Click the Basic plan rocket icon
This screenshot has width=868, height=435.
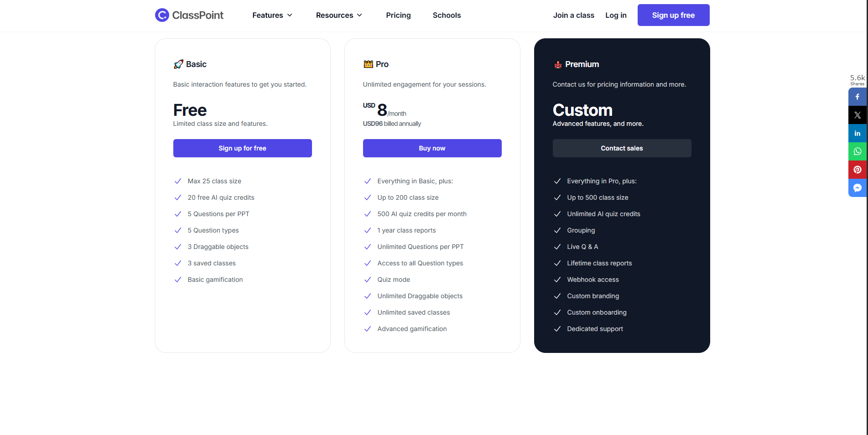[178, 64]
